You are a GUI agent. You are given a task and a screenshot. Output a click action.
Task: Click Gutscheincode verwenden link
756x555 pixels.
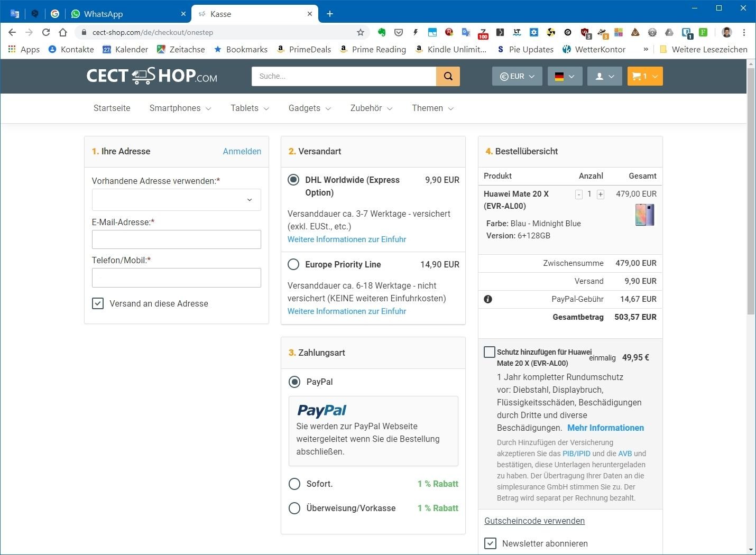[534, 521]
